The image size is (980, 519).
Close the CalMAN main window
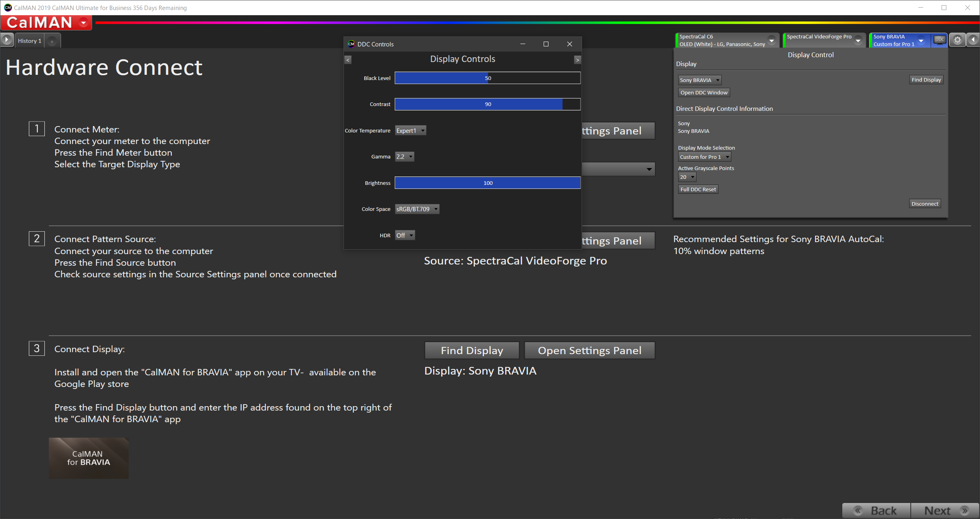967,8
